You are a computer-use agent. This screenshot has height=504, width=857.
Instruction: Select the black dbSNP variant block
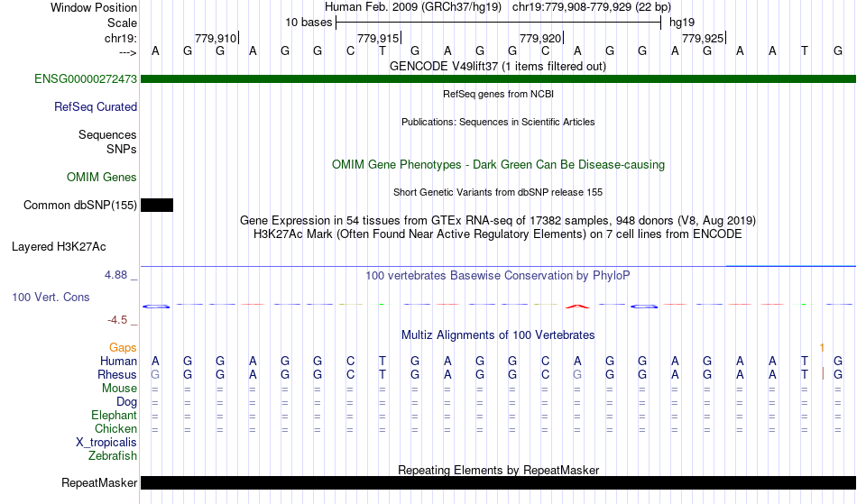157,206
